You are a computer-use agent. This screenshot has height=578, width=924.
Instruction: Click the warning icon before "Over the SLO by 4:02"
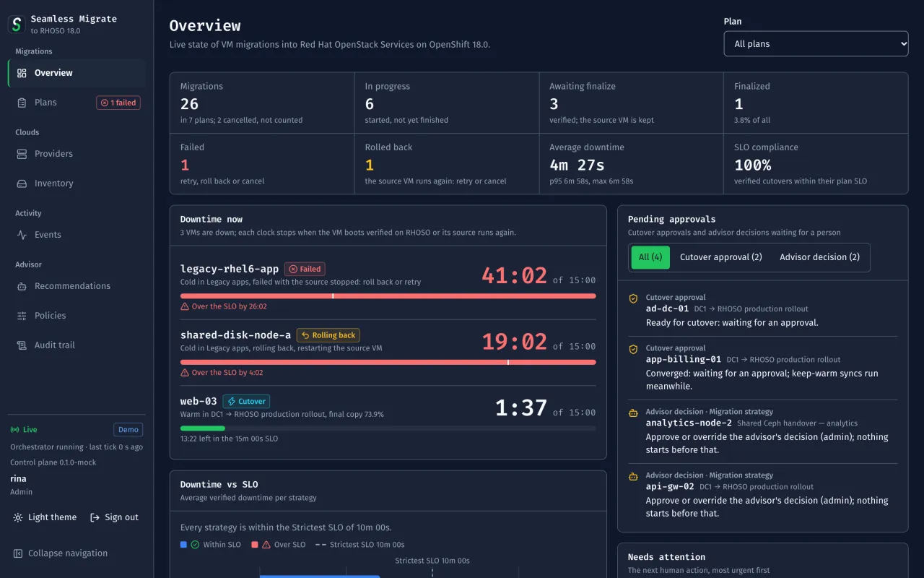185,373
